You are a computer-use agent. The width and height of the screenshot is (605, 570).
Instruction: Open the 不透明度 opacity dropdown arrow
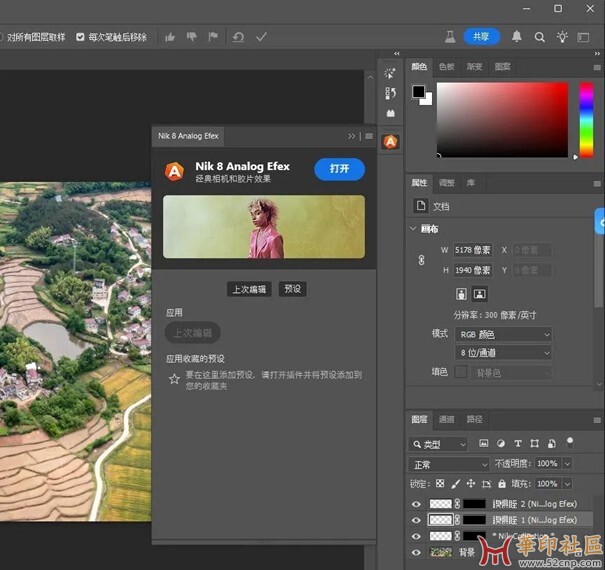567,463
